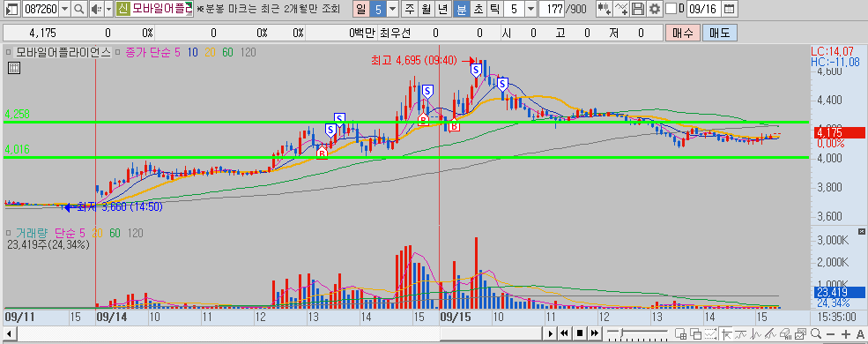
Task: Rewind the chart replay
Action: [x=564, y=333]
